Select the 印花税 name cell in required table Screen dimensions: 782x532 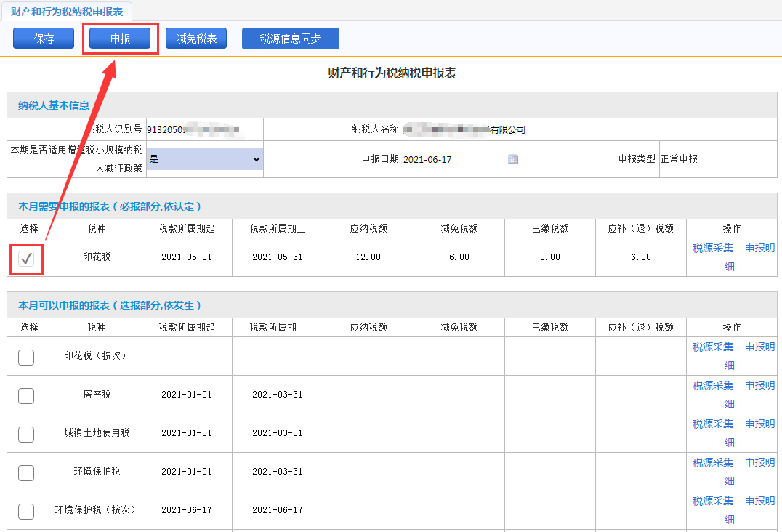[x=97, y=257]
